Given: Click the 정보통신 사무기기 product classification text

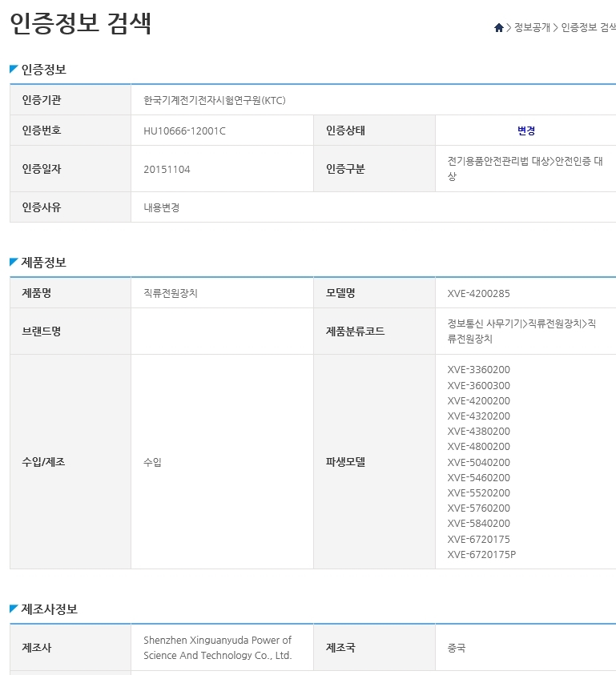Looking at the screenshot, I should tap(484, 323).
